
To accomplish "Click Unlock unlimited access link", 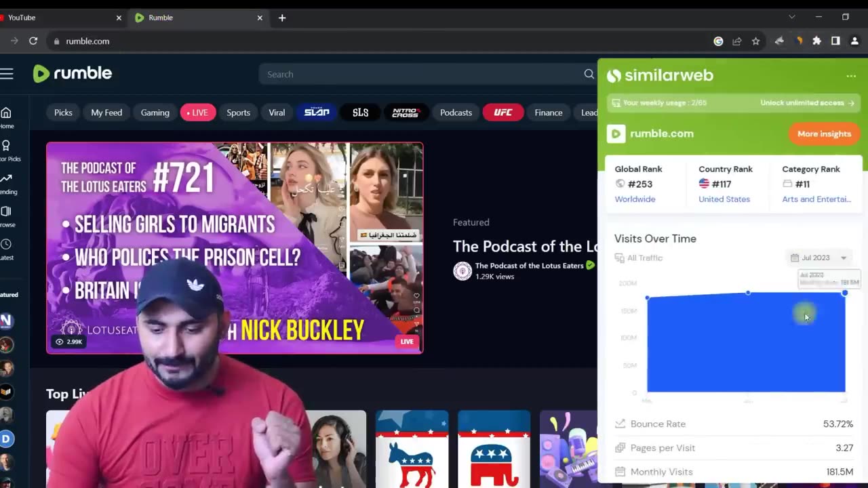I will (x=807, y=103).
